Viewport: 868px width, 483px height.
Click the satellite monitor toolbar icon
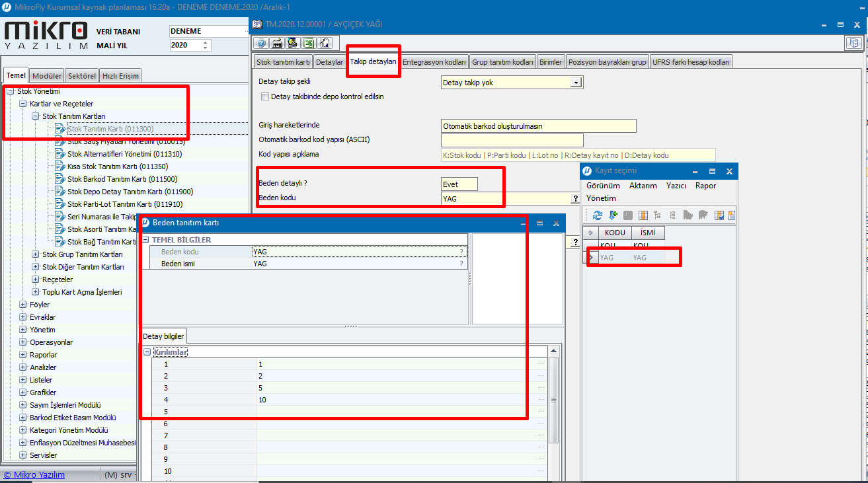pyautogui.click(x=293, y=44)
